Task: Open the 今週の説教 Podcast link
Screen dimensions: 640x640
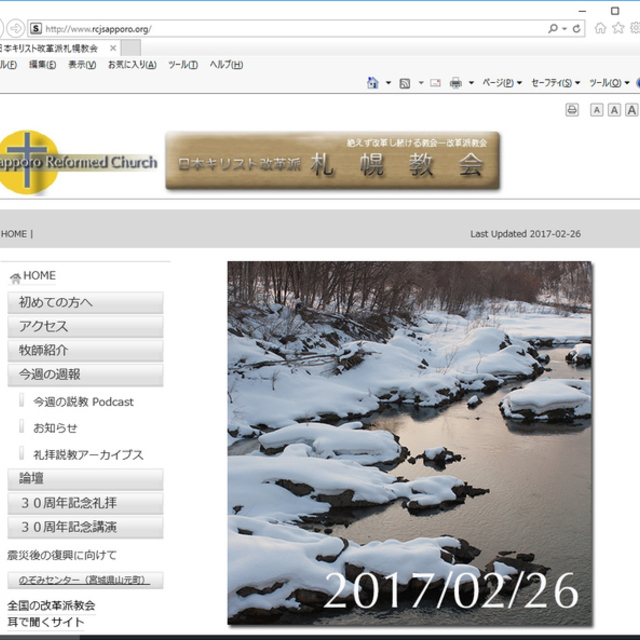Action: (83, 402)
